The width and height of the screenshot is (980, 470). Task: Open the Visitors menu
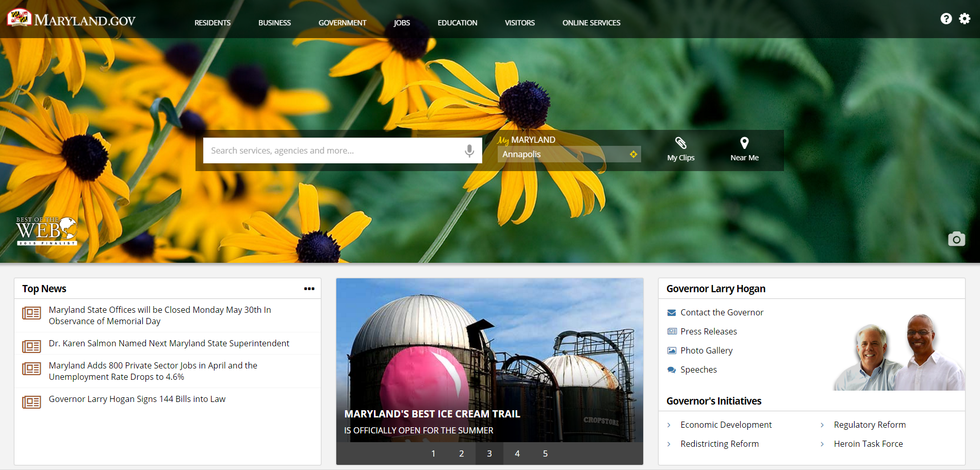520,23
